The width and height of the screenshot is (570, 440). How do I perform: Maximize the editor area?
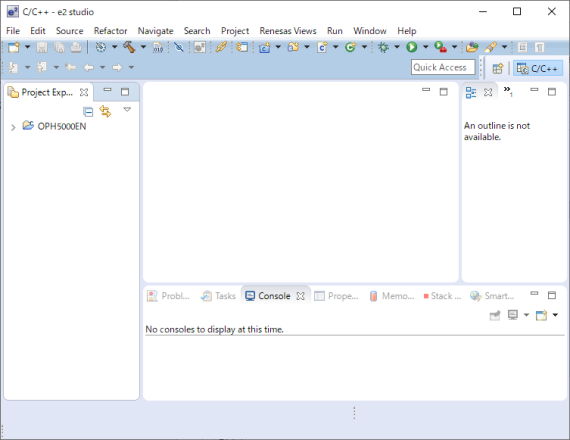pyautogui.click(x=443, y=92)
